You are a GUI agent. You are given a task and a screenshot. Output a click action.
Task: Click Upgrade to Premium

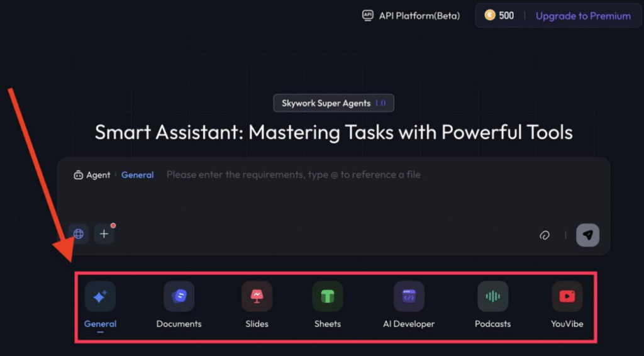583,16
